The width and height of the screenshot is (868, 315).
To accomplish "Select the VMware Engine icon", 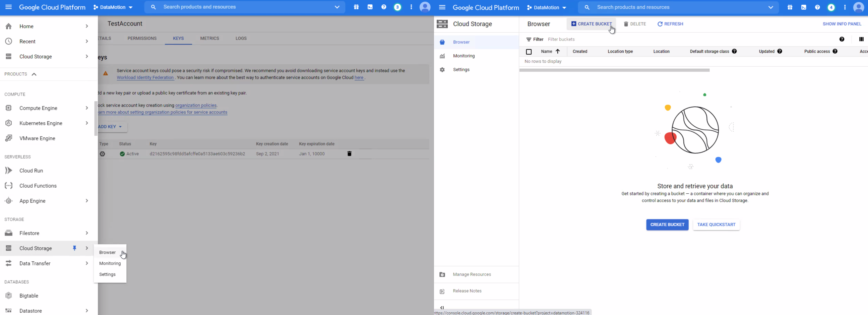I will click(8, 138).
